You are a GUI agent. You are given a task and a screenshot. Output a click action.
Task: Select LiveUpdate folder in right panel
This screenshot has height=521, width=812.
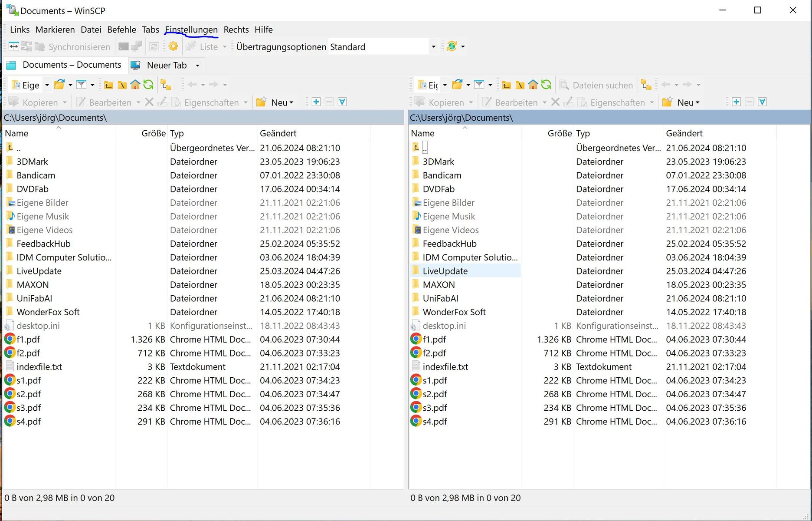(x=465, y=271)
